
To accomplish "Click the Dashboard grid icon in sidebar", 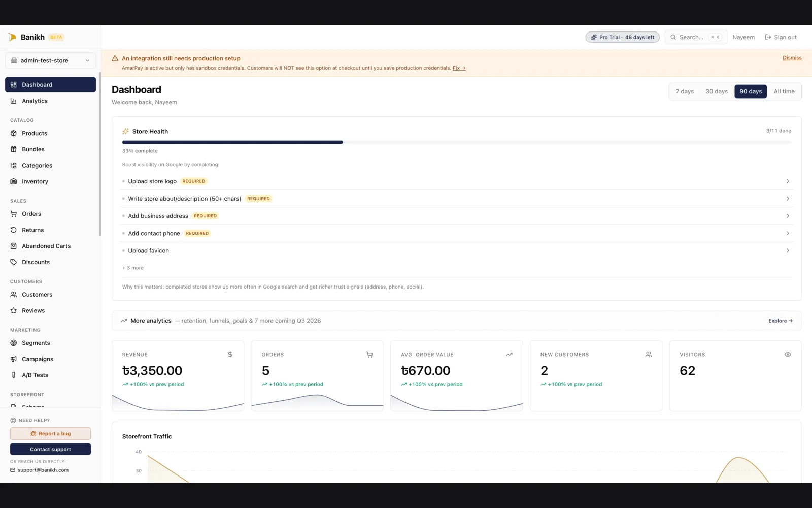I will [x=14, y=85].
